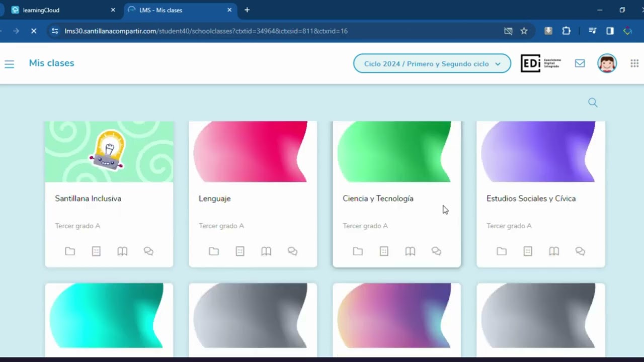Open the tasks list icon for Lenguaje
The image size is (644, 362).
240,251
